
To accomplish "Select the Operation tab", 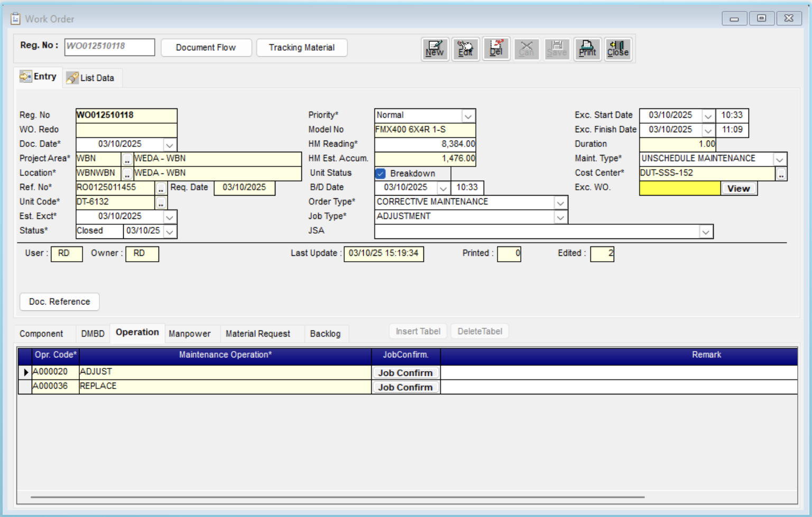I will (x=137, y=333).
